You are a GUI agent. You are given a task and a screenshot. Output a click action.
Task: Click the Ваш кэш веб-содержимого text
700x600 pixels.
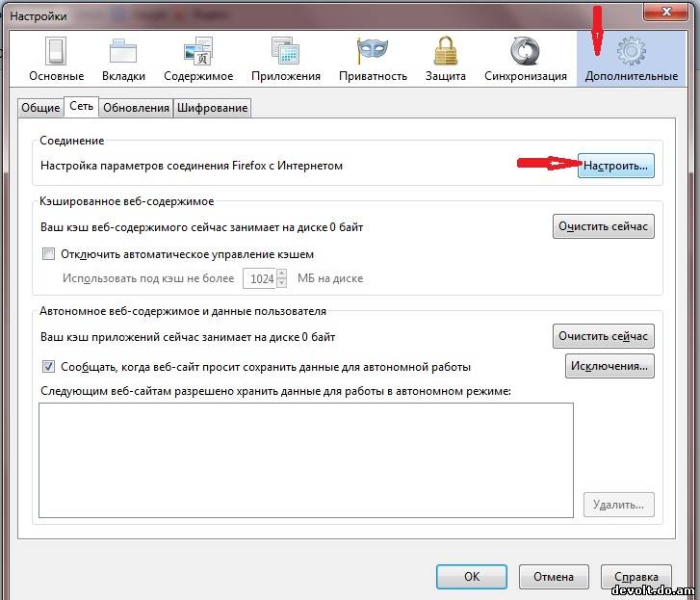click(x=202, y=227)
